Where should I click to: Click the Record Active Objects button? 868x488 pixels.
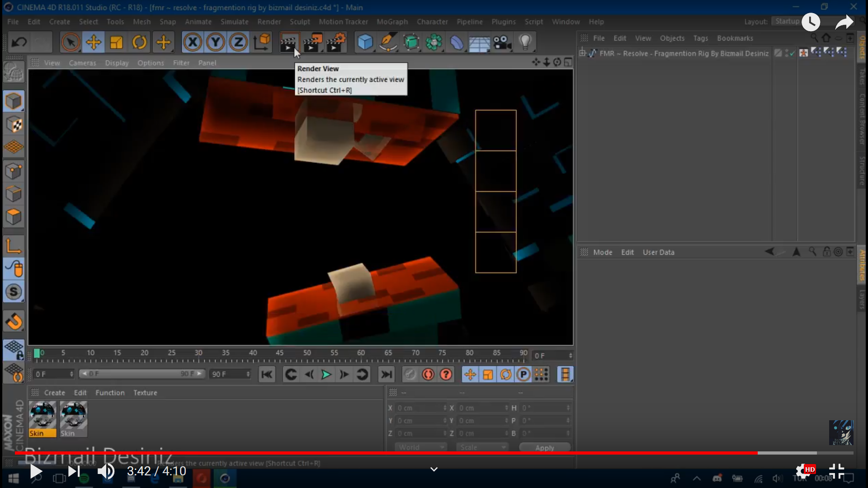(410, 375)
